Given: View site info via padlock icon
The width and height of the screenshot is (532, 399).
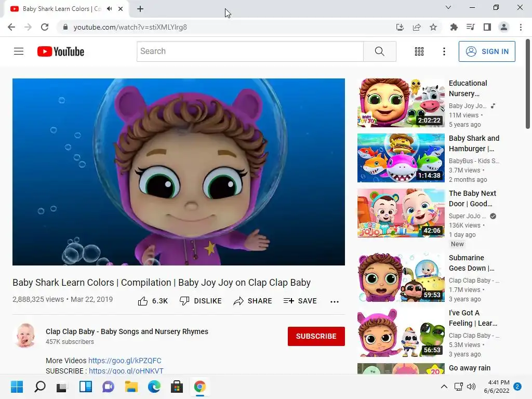Looking at the screenshot, I should pyautogui.click(x=65, y=27).
